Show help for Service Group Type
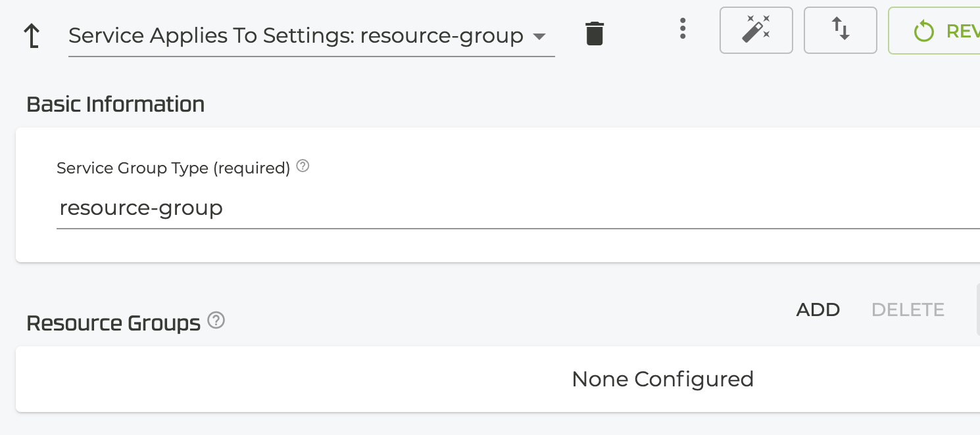This screenshot has height=435, width=980. (x=303, y=166)
